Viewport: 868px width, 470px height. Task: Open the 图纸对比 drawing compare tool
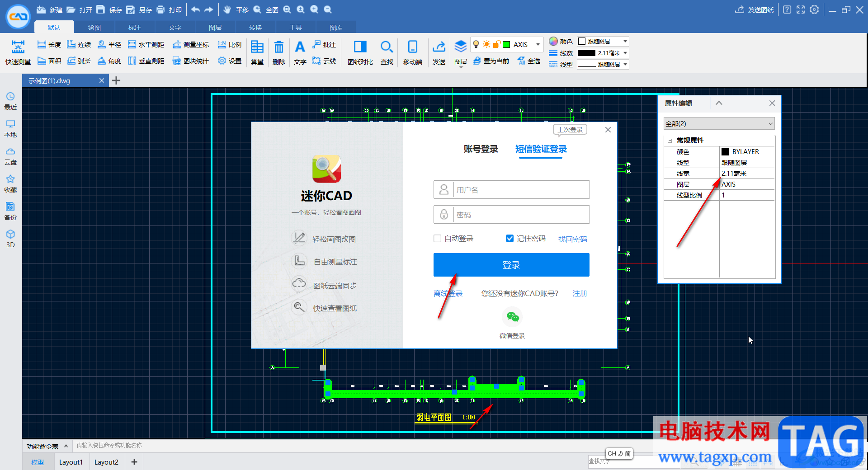coord(360,52)
